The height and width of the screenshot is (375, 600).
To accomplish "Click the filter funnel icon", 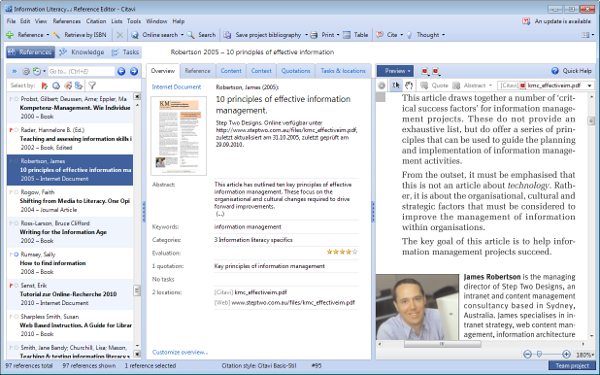I will pyautogui.click(x=92, y=85).
